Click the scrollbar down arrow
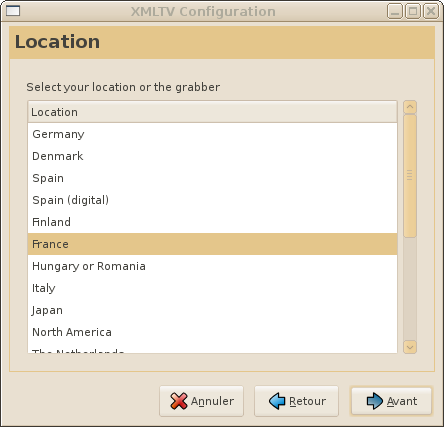The width and height of the screenshot is (445, 427). [410, 347]
